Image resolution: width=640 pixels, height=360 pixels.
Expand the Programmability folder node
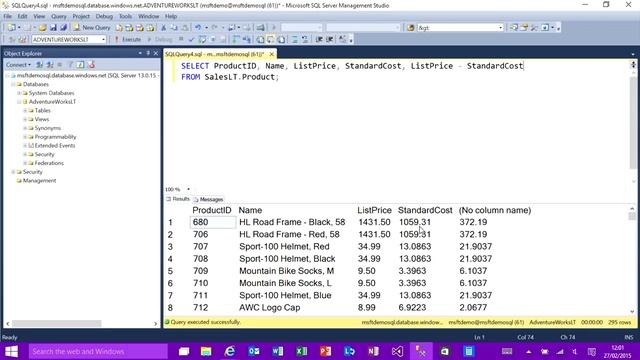25,137
